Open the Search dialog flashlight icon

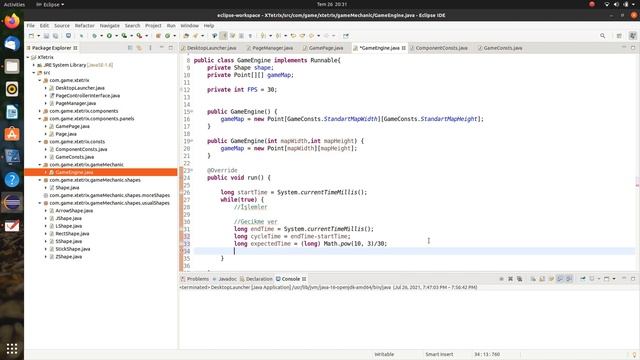point(196,36)
